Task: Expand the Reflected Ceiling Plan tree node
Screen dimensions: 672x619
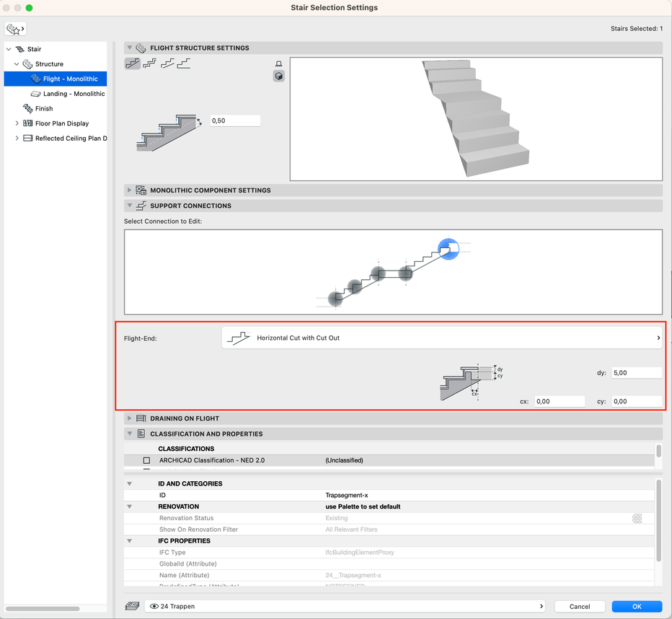Action: click(17, 139)
